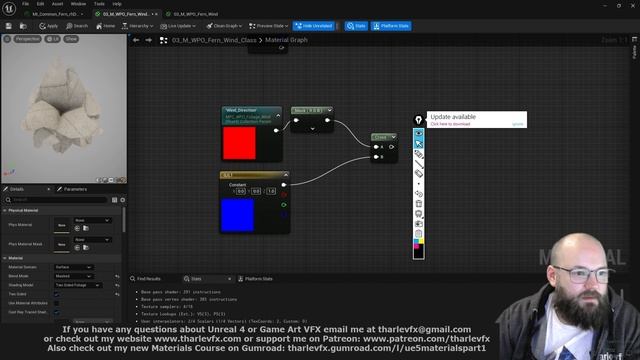Click the Unreal Engine logo icon

(x=9, y=9)
